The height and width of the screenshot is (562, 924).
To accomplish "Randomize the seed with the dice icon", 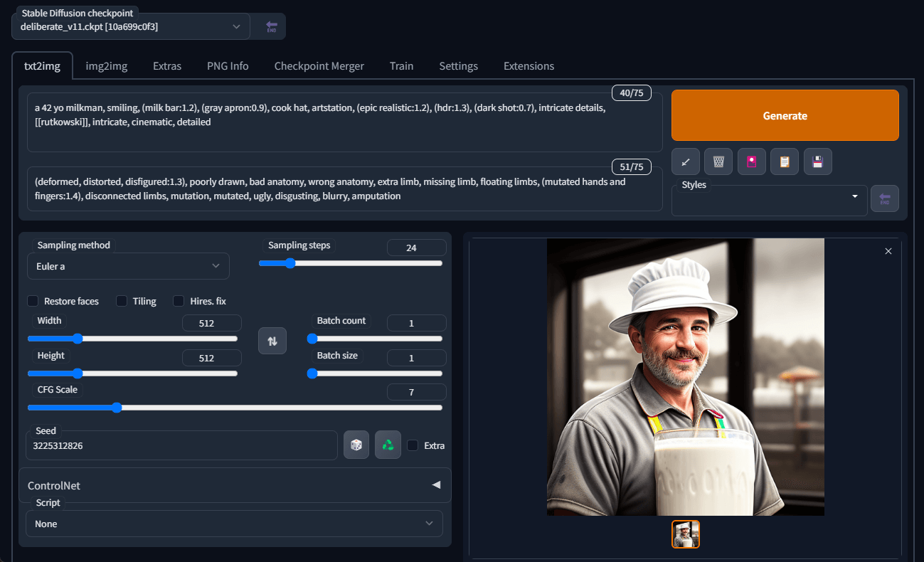I will point(356,445).
